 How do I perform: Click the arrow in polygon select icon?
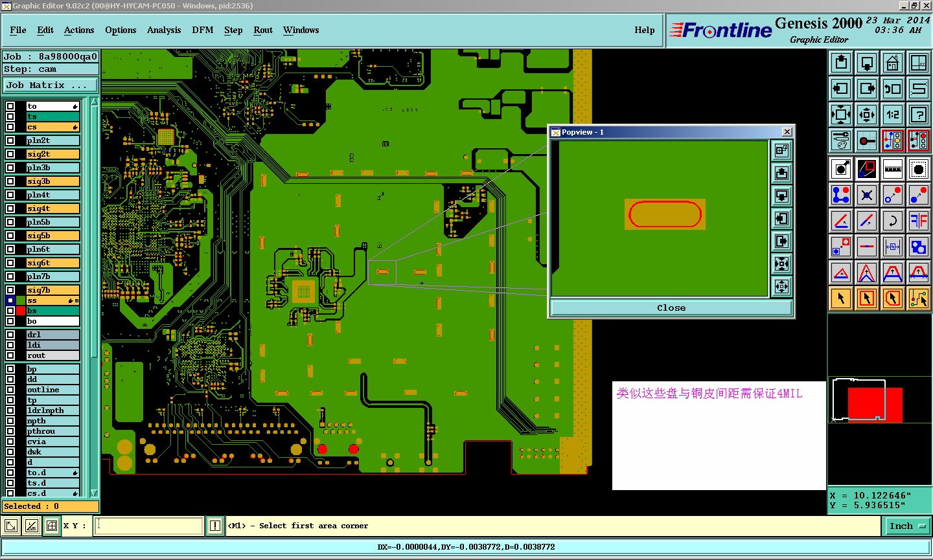[893, 298]
